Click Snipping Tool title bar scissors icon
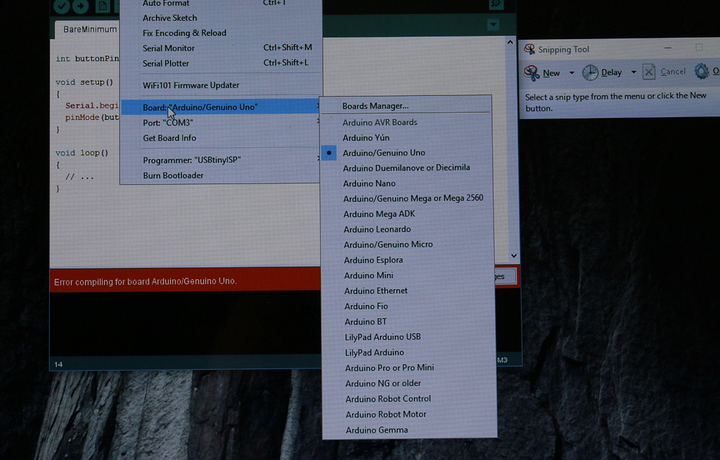Viewport: 720px width, 460px height. (529, 49)
